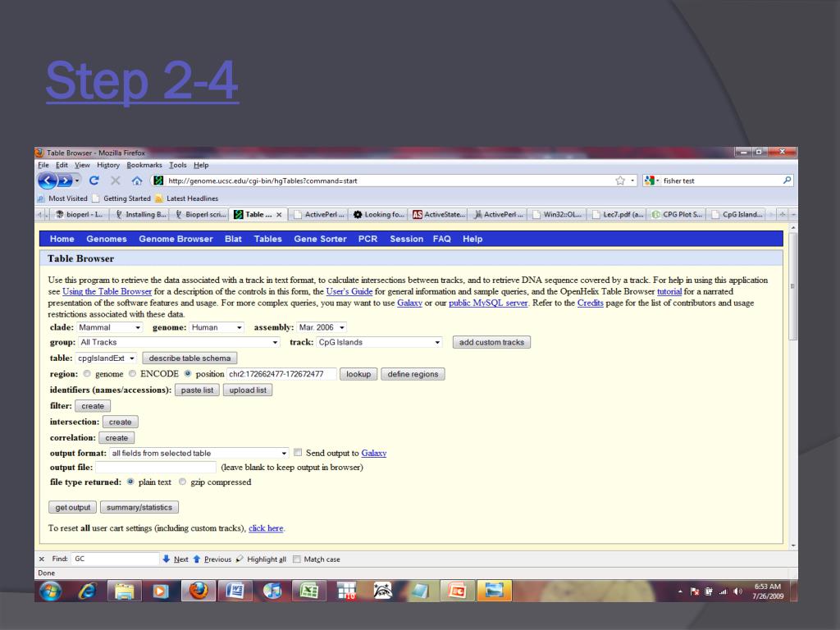The height and width of the screenshot is (630, 840).
Task: Open iTunes from the taskbar
Action: [x=272, y=591]
